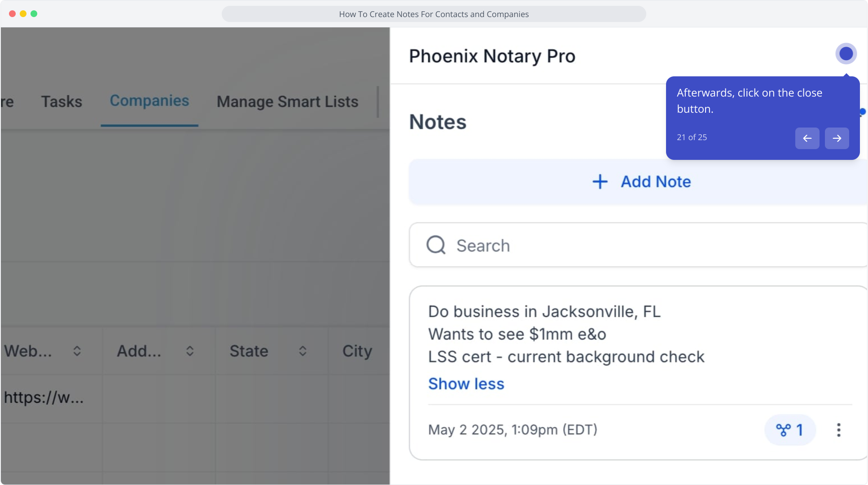Click the Add Note button

pos(638,182)
